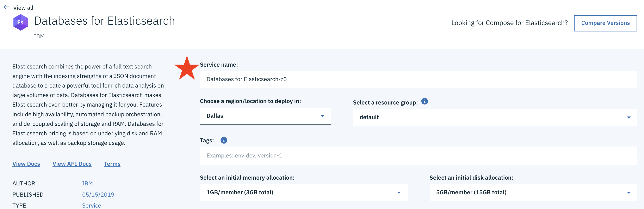The image size is (644, 209).
Task: Click the Tags input field
Action: (x=418, y=156)
